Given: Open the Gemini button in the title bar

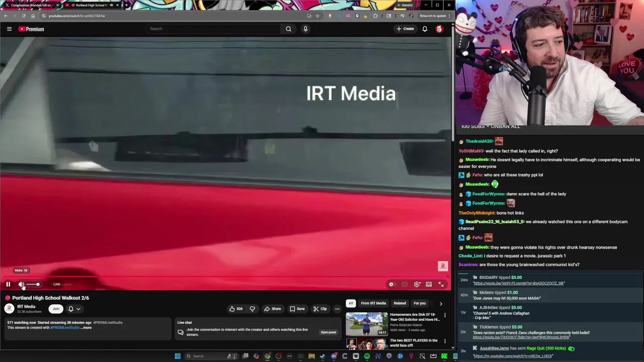Looking at the screenshot, I should point(404,5).
